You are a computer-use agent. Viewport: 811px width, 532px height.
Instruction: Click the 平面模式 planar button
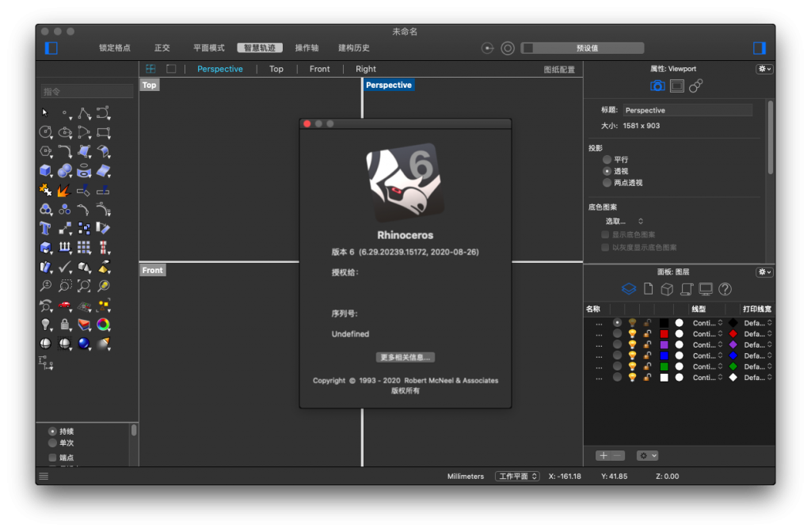tap(209, 47)
